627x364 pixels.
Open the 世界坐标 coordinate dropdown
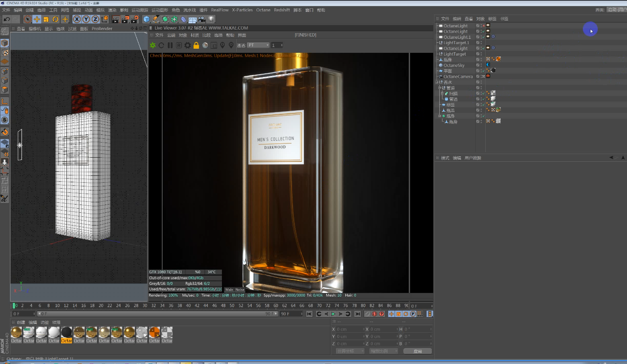[x=350, y=351]
